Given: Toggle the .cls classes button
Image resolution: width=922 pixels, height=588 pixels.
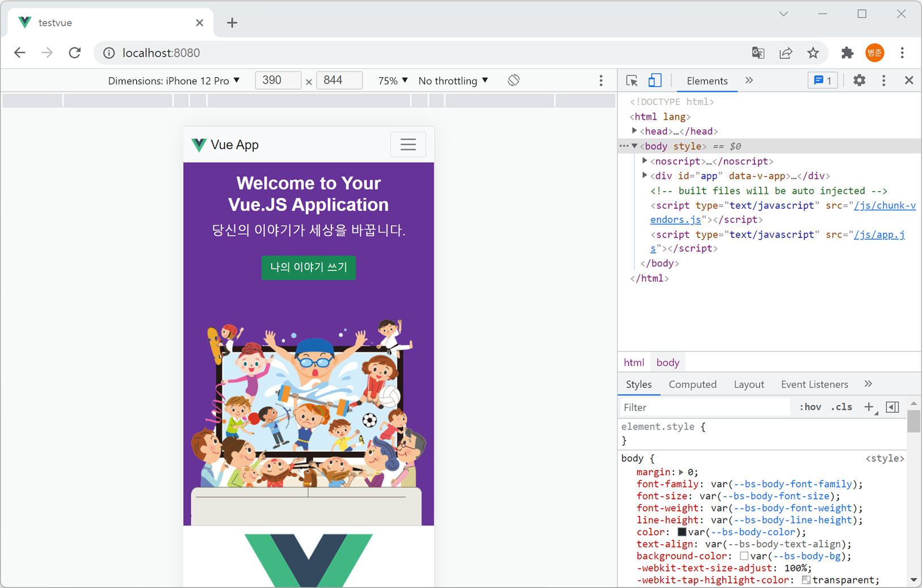Looking at the screenshot, I should click(841, 407).
